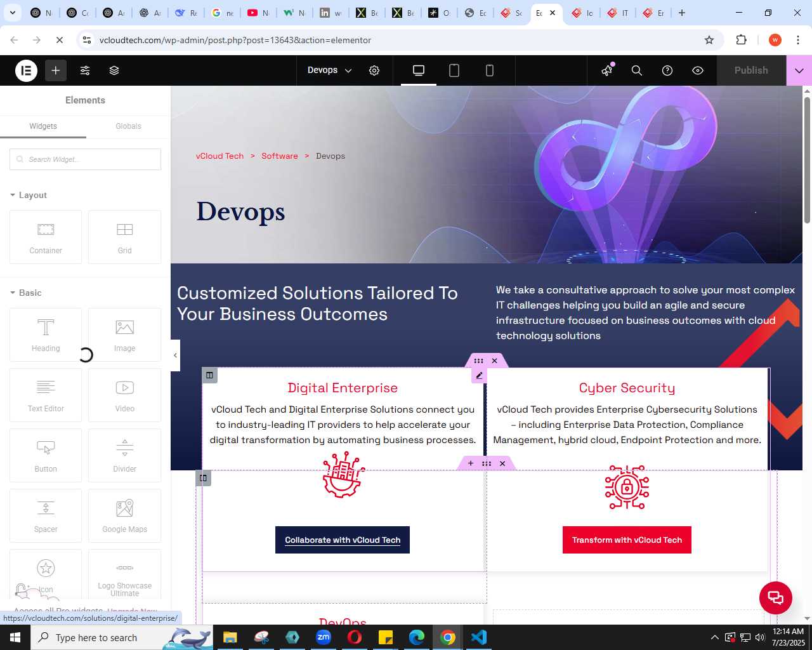The height and width of the screenshot is (650, 812).
Task: Open Zoom from the taskbar
Action: [324, 637]
